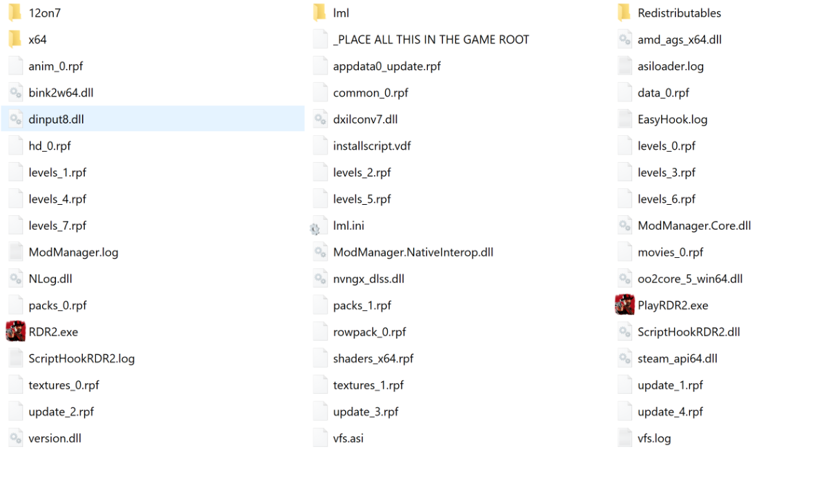Select the RDR2.exe game icon
828x504 pixels.
click(x=15, y=332)
